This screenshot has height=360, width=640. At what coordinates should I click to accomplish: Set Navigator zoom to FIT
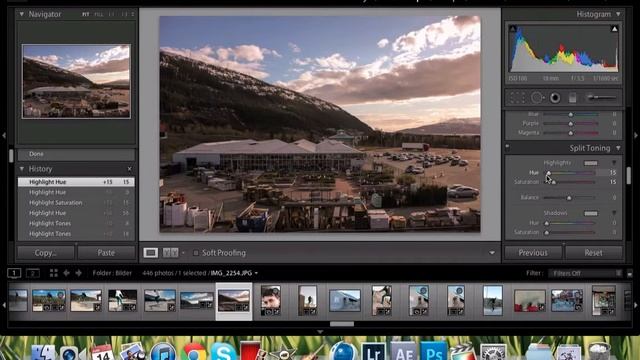(x=86, y=14)
